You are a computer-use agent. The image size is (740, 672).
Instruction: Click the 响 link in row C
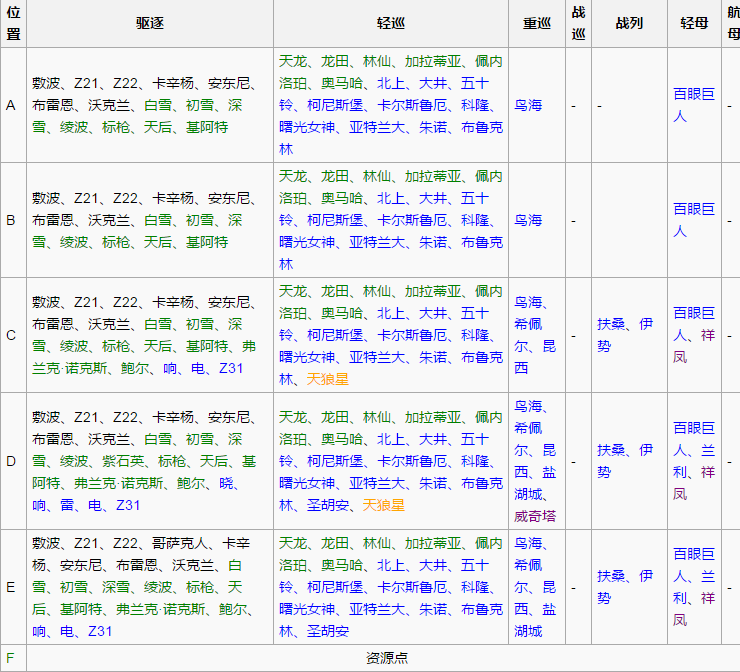click(x=170, y=368)
